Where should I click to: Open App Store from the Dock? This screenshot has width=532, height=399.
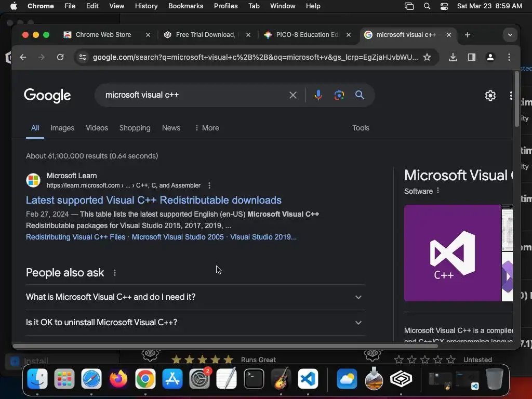(172, 379)
